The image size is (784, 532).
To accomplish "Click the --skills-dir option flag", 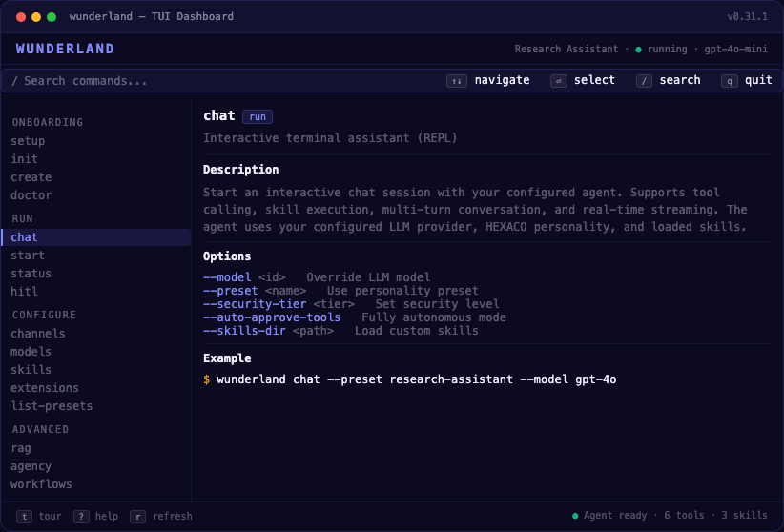I will click(x=244, y=331).
